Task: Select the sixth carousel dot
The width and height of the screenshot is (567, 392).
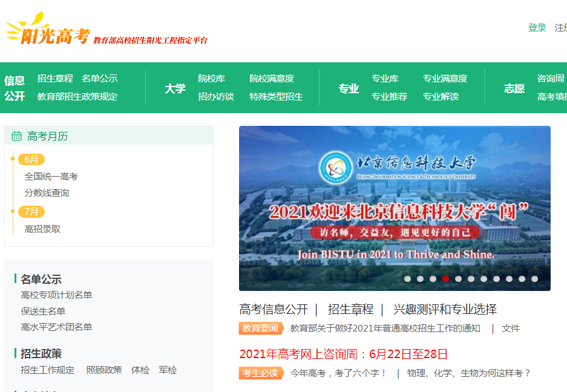Action: pos(471,279)
